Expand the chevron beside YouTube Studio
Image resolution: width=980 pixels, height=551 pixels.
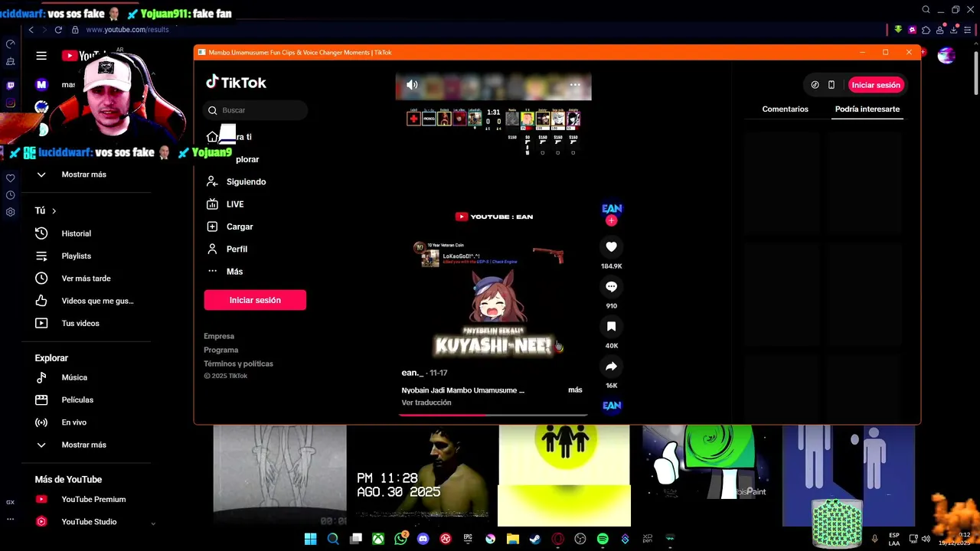pyautogui.click(x=152, y=523)
